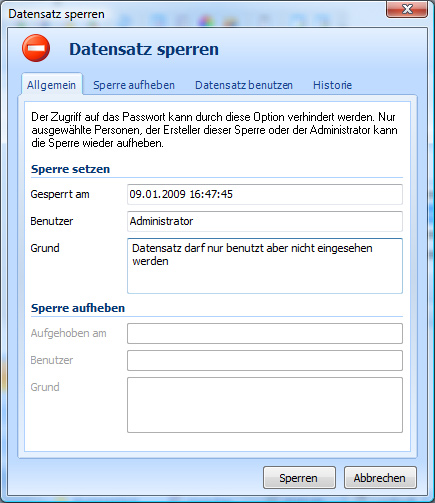The image size is (435, 503).
Task: Click into the Grund text area with lock reason
Action: coord(265,266)
